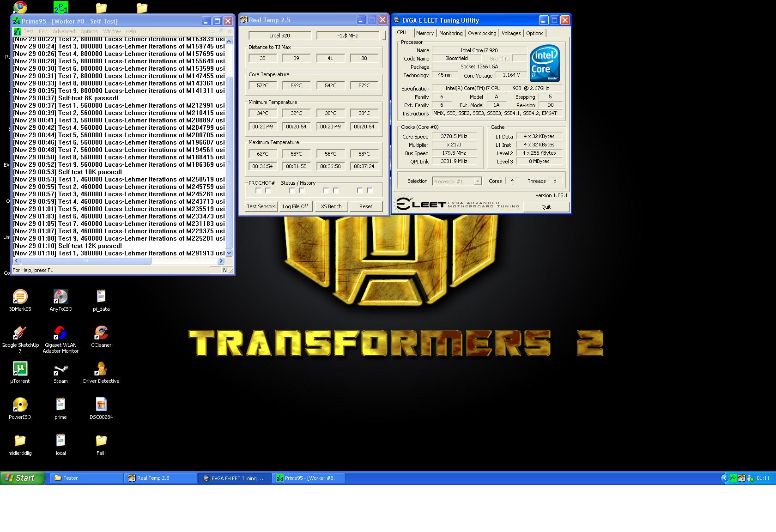
Task: Click the Intel Core i7 logo
Action: 545,63
